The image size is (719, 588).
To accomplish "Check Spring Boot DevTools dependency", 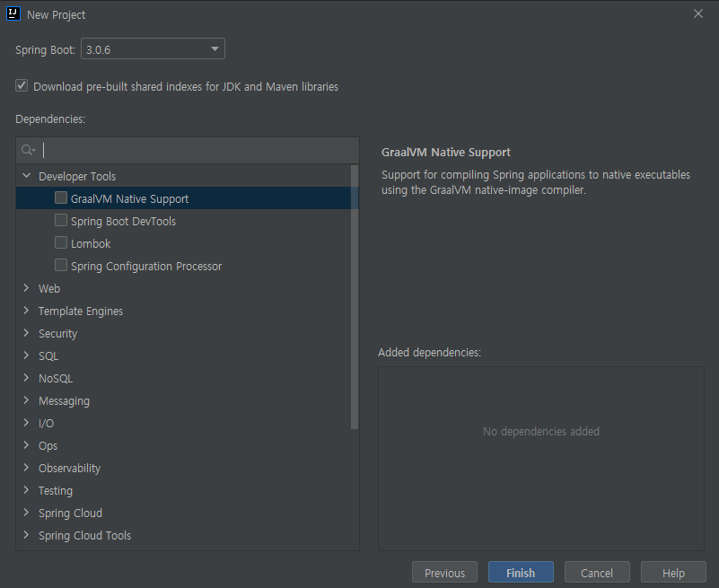I will tap(61, 220).
